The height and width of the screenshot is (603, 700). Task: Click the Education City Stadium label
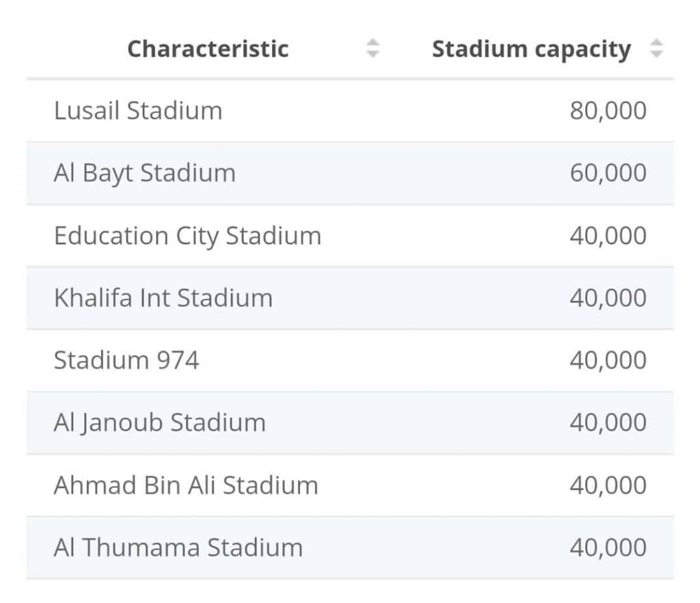click(187, 236)
